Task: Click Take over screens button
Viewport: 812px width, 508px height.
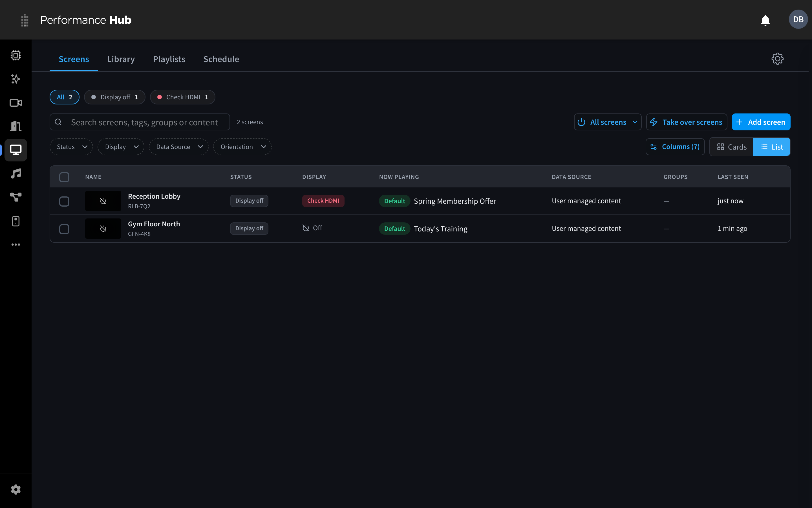Action: point(687,122)
